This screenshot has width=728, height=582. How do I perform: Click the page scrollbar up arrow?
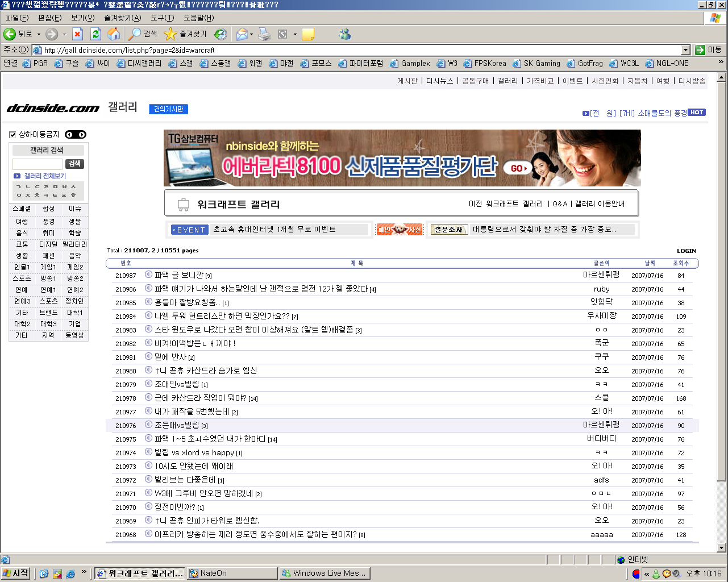coord(721,77)
